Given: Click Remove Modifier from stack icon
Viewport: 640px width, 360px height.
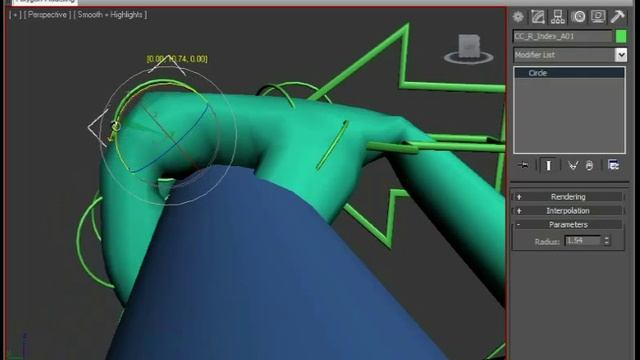Looking at the screenshot, I should pos(589,165).
